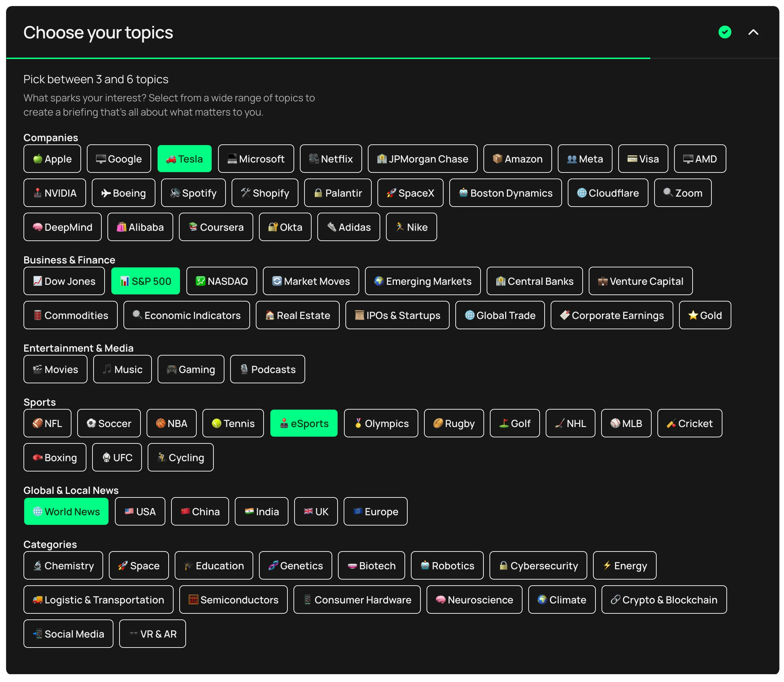Pick the Olympics topic
Viewport: 784px width, 682px height.
381,423
